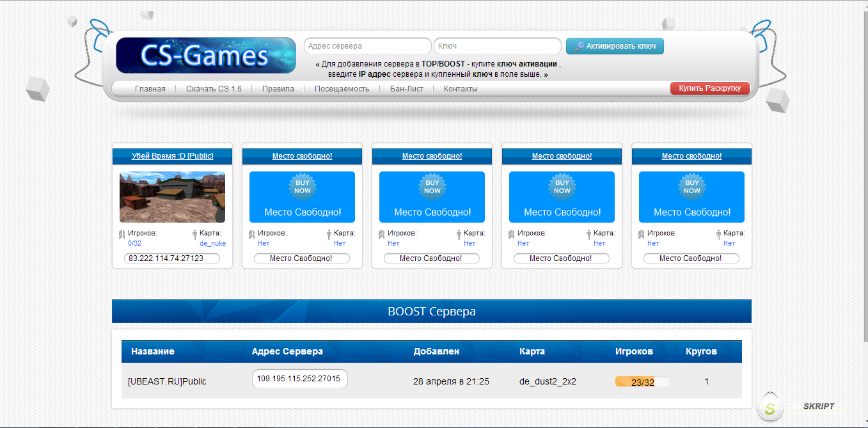Viewport: 868px width, 428px height.
Task: Click the '0/32' players count
Action: pos(134,243)
